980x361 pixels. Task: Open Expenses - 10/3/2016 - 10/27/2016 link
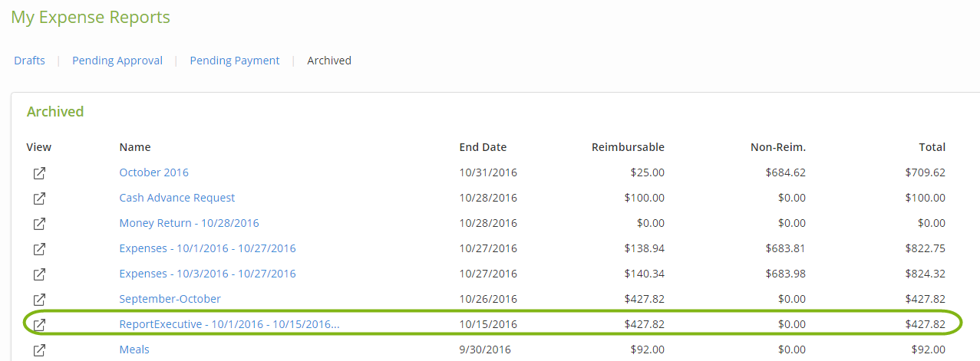point(207,274)
